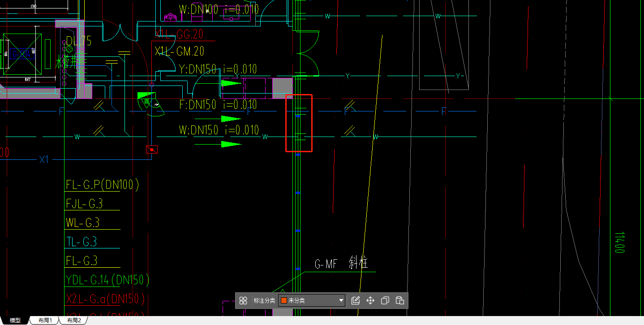Click the red fire hydrant symbol
The width and height of the screenshot is (644, 325).
pyautogui.click(x=152, y=150)
